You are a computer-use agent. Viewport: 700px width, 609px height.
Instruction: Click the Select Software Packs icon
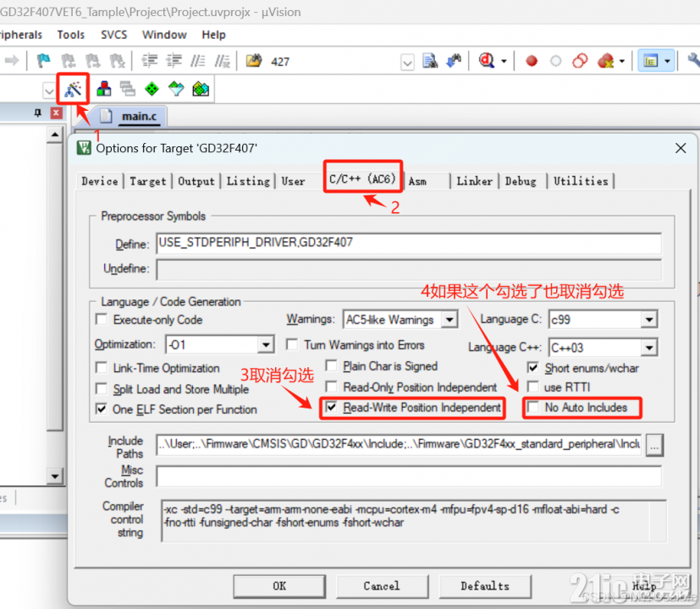[176, 89]
